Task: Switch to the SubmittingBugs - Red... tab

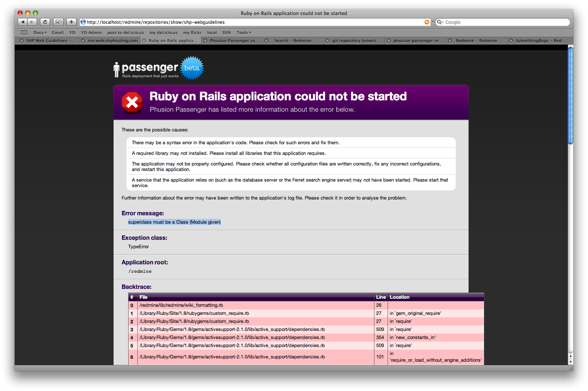Action: 540,41
